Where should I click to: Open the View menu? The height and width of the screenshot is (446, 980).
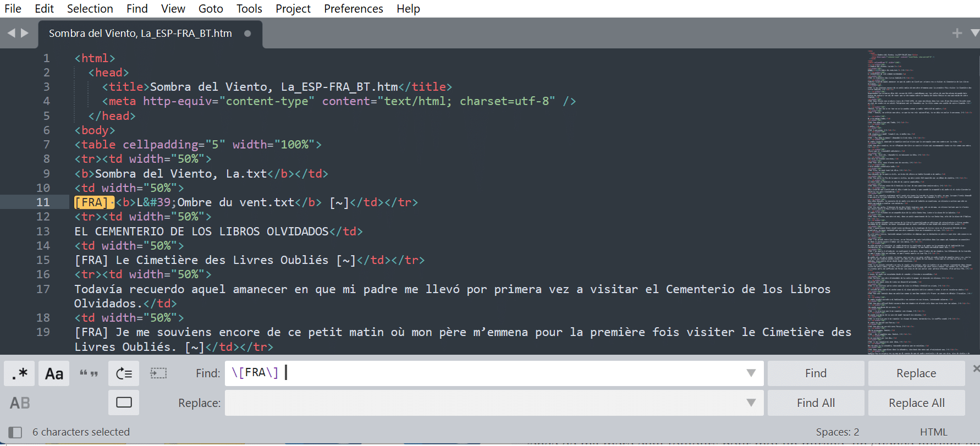[173, 9]
